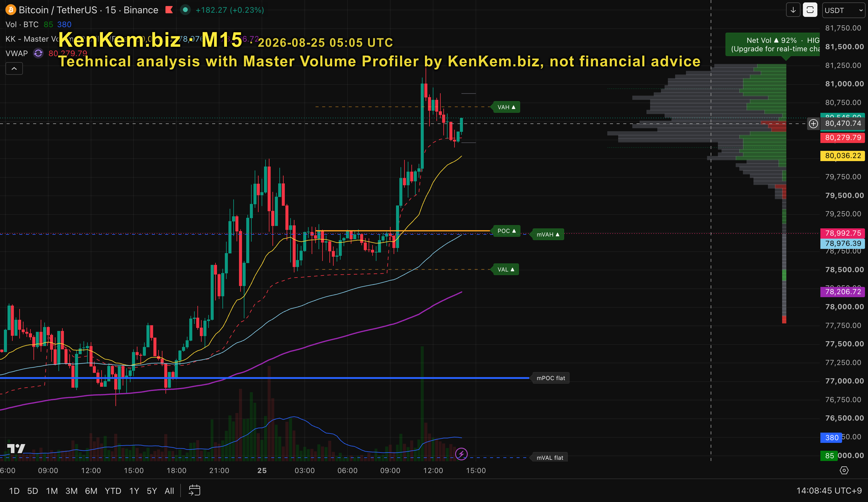This screenshot has width=868, height=502.
Task: Toggle the white rounded-square button beside USDT
Action: tap(810, 10)
